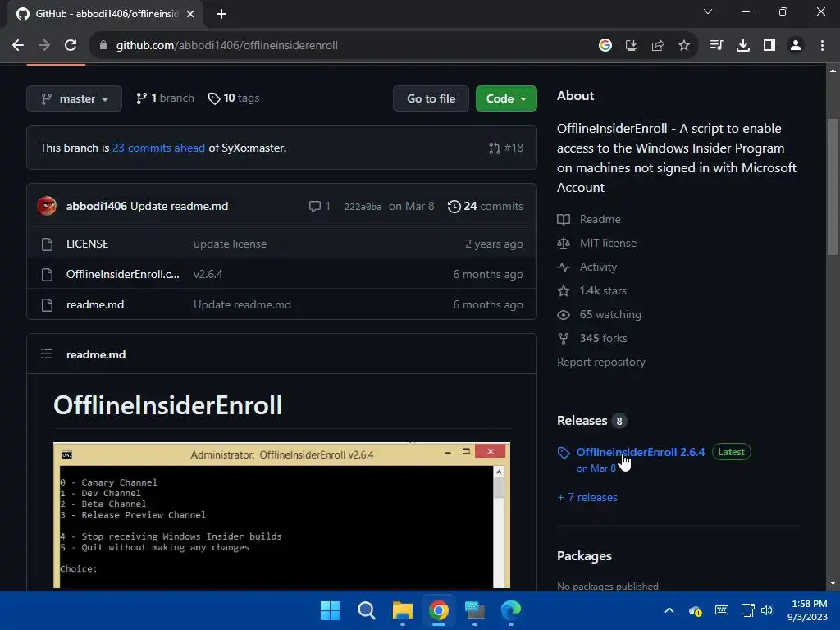Screen dimensions: 840x630
Task: Open the media control icon in toolbar
Action: (716, 46)
